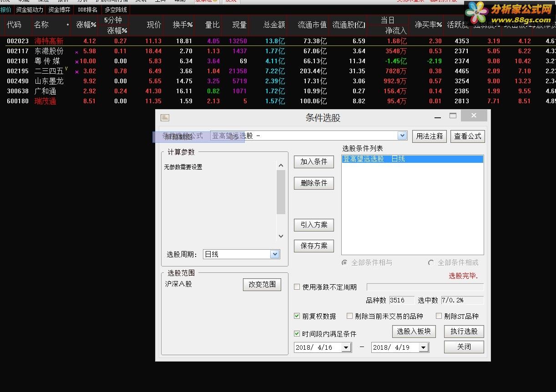Maximize the 条件选股 dialog
The image size is (556, 392).
[453, 116]
